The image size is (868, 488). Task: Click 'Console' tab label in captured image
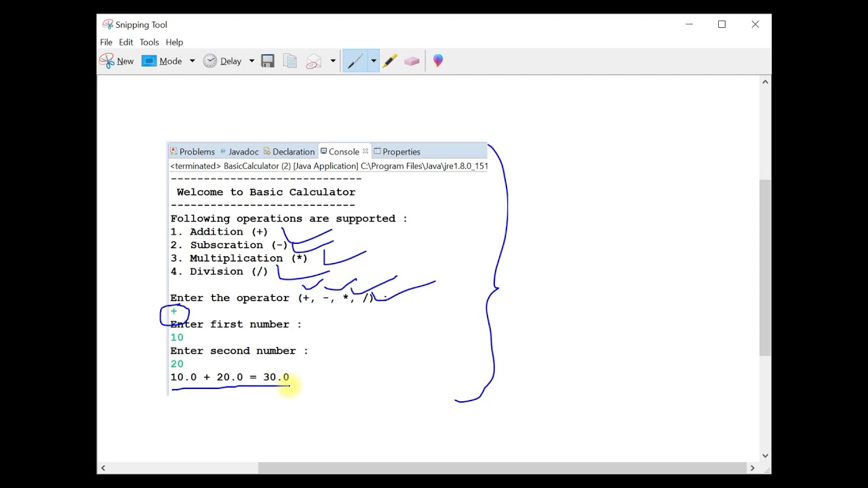point(344,152)
